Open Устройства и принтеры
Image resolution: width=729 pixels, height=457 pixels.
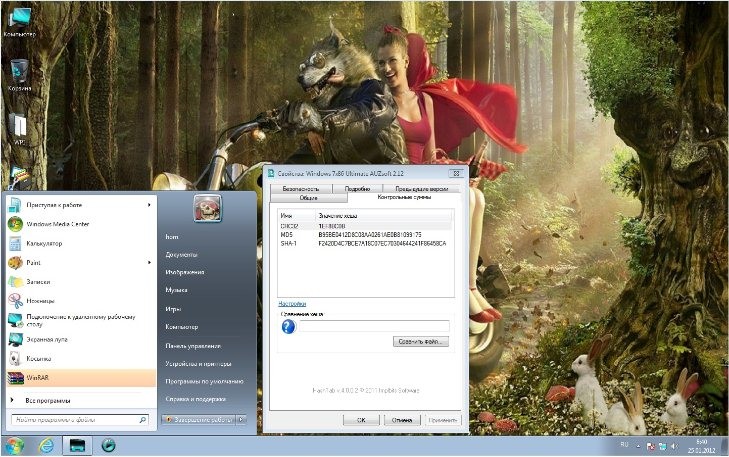tap(198, 364)
